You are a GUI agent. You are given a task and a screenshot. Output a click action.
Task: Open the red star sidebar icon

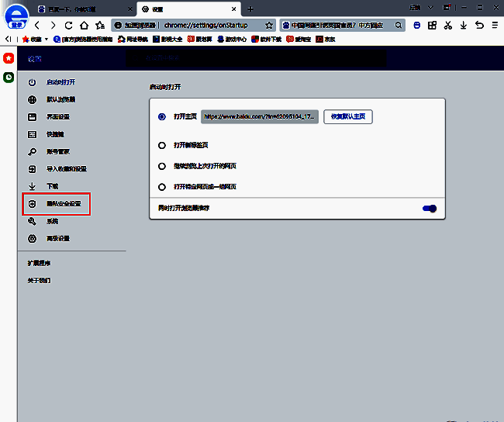pos(8,59)
